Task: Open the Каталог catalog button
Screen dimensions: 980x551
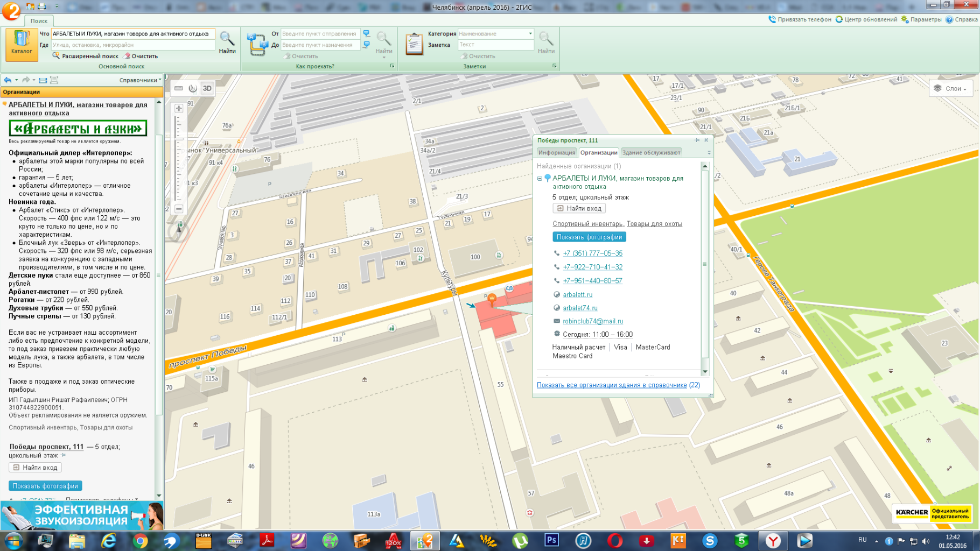Action: pos(22,44)
